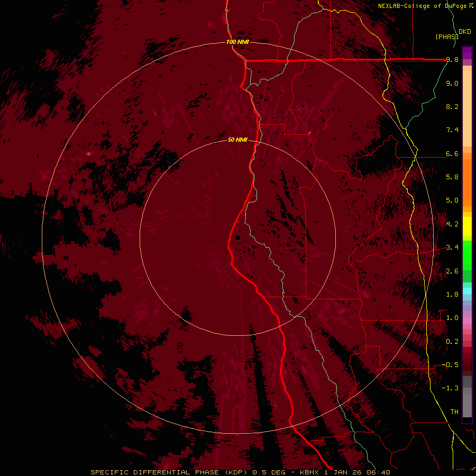This screenshot has width=476, height=476.
Task: Click the gray segment of the color bar
Action: [467, 396]
